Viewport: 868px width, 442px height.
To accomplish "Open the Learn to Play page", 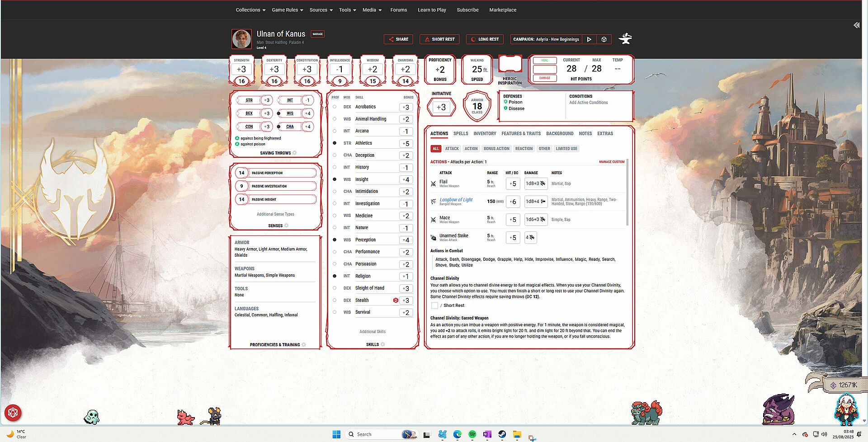I will coord(432,10).
